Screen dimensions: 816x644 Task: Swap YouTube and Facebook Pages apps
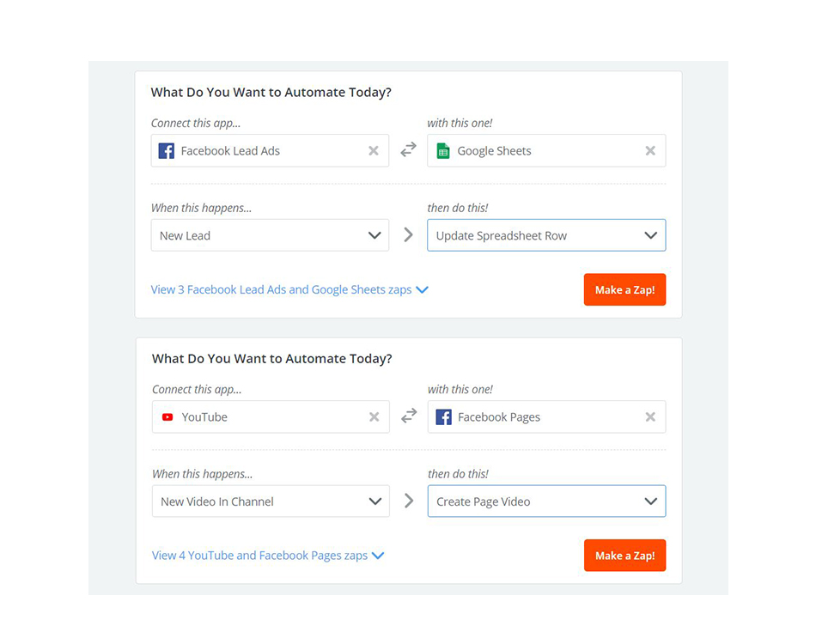[409, 416]
